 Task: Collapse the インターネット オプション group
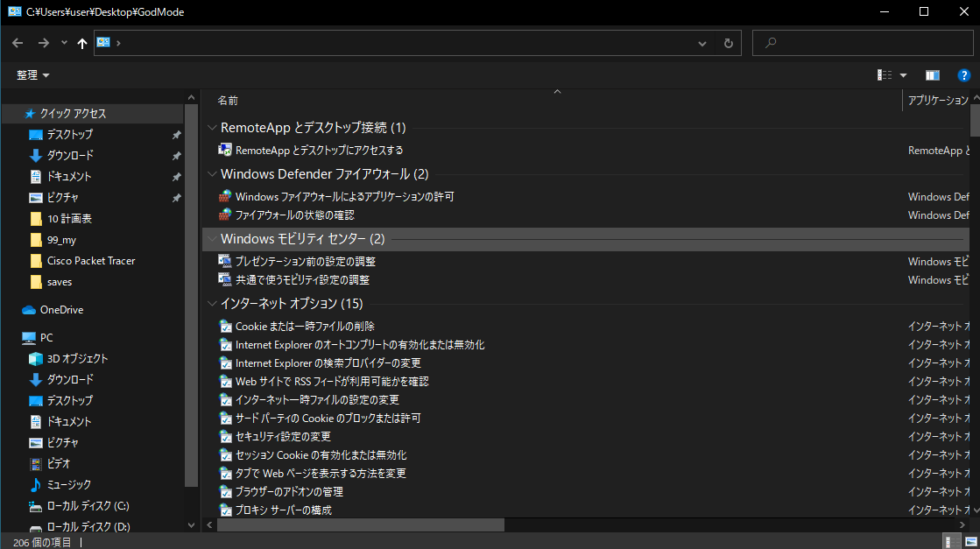click(x=213, y=304)
